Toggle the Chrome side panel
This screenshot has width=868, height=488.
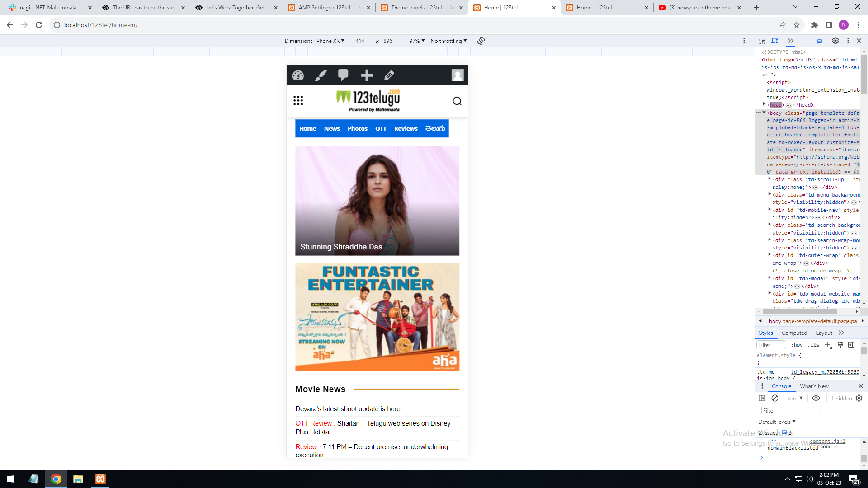(x=829, y=25)
